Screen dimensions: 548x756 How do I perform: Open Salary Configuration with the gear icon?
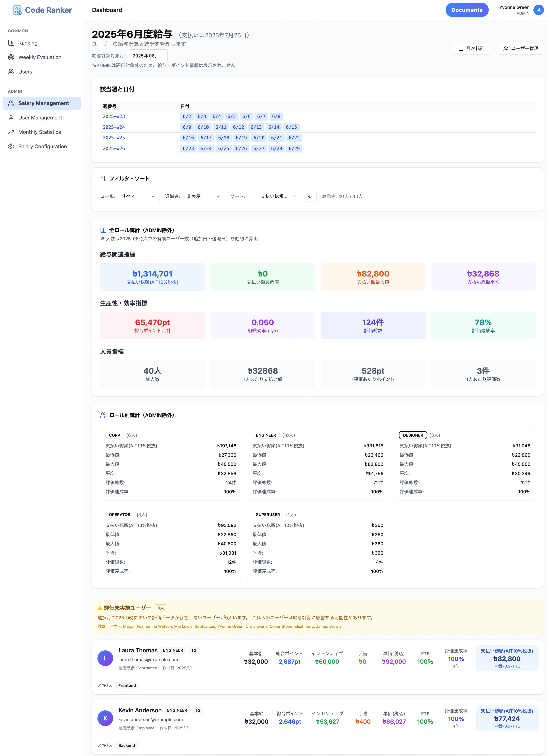[11, 146]
